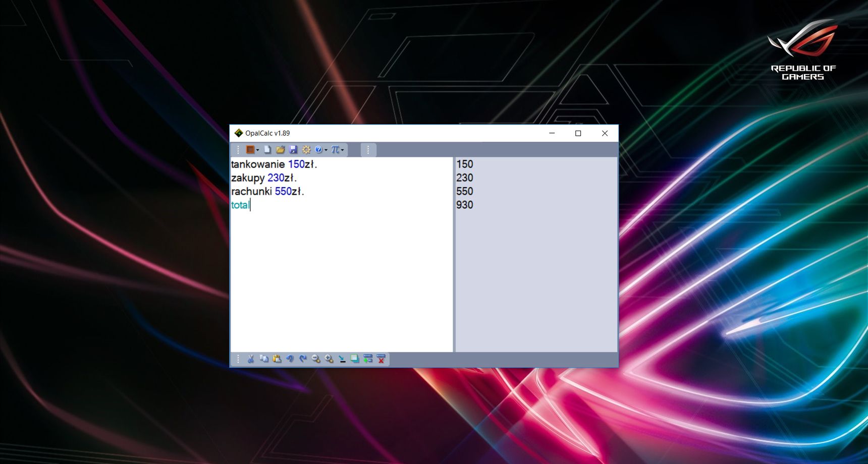
Task: Close the OpalCalc window
Action: click(x=605, y=133)
